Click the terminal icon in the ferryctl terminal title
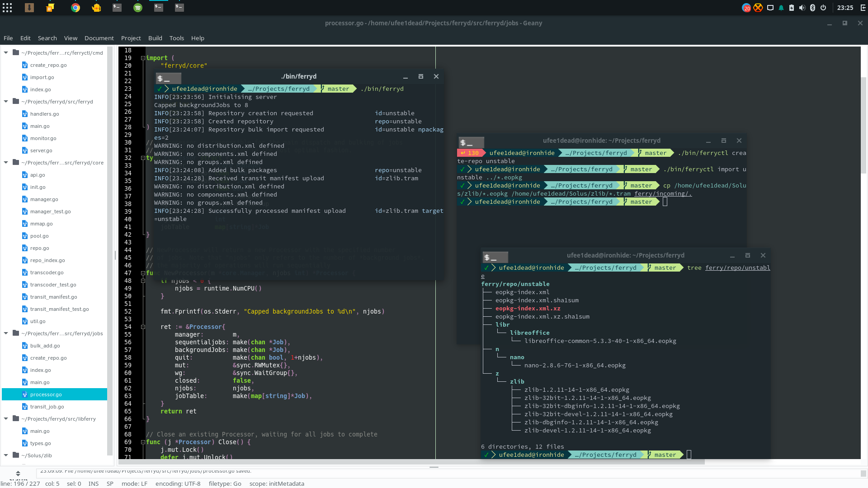868x488 pixels. tap(472, 142)
